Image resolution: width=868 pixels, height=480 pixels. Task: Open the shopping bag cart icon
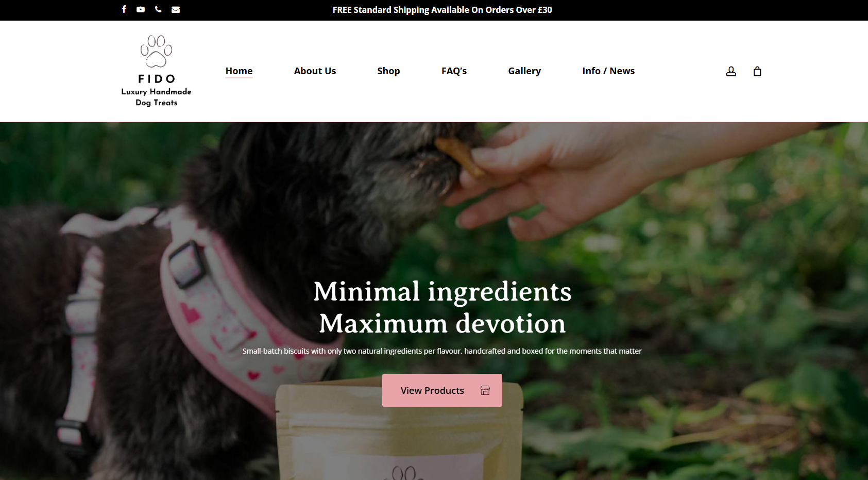(757, 71)
